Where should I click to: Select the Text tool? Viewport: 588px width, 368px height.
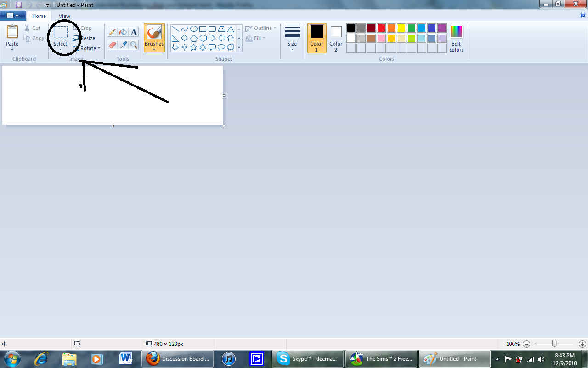[x=133, y=32]
